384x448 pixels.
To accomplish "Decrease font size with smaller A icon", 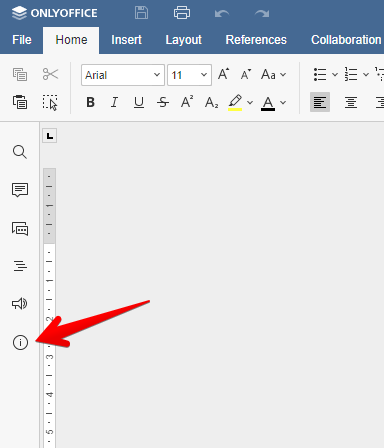I will coord(246,74).
